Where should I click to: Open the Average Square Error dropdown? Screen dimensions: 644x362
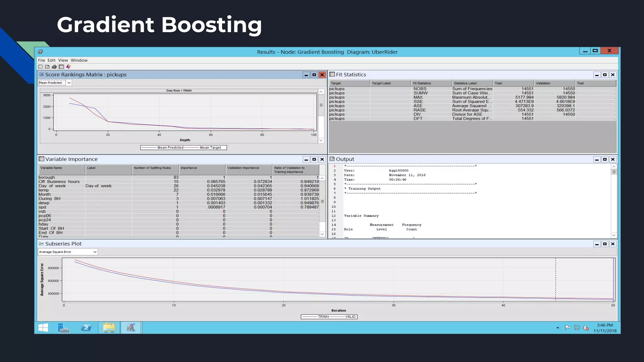(x=95, y=252)
